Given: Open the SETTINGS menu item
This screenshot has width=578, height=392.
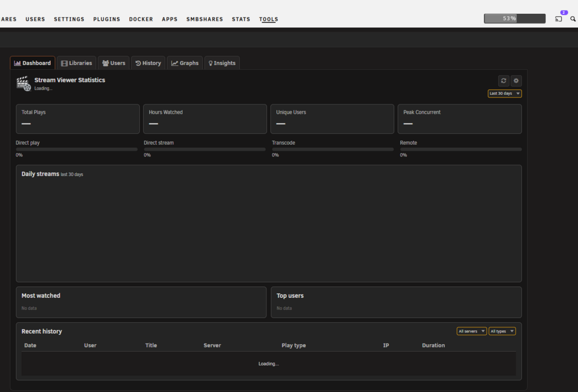Looking at the screenshot, I should (x=69, y=19).
